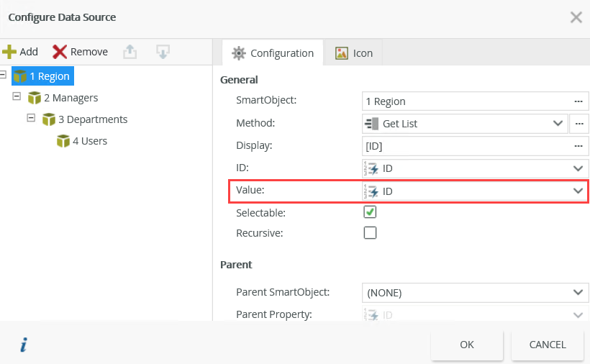The height and width of the screenshot is (364, 590).
Task: Click the blue info icon
Action: tap(23, 345)
